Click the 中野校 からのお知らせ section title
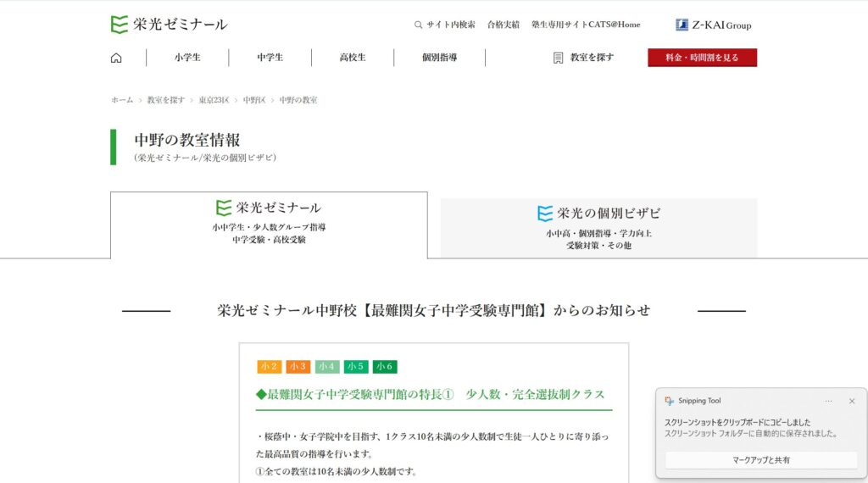Image resolution: width=868 pixels, height=483 pixels. pyautogui.click(x=433, y=310)
